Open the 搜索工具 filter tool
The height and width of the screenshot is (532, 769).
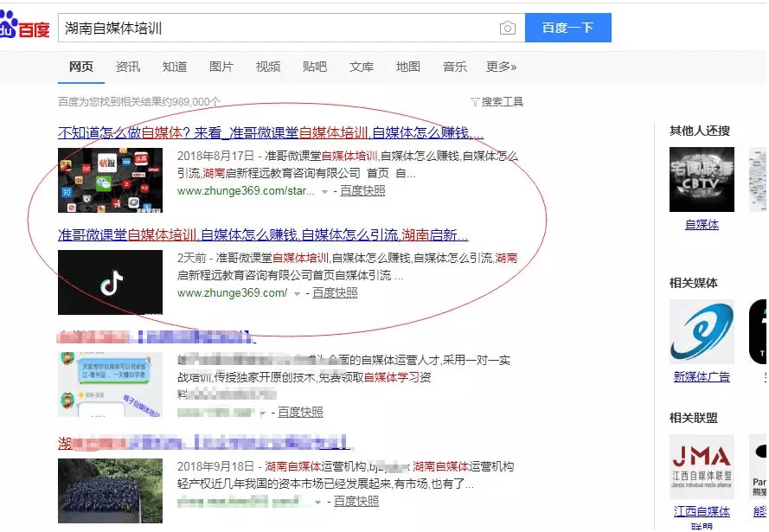497,102
